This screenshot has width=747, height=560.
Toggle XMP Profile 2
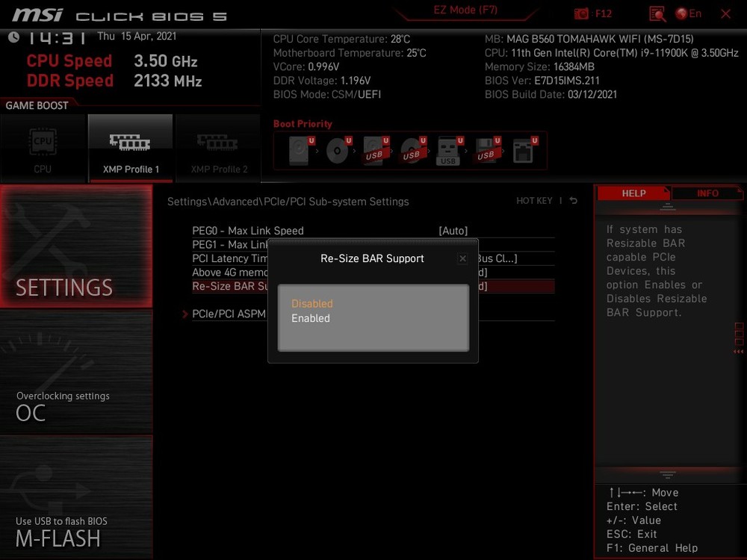click(219, 148)
